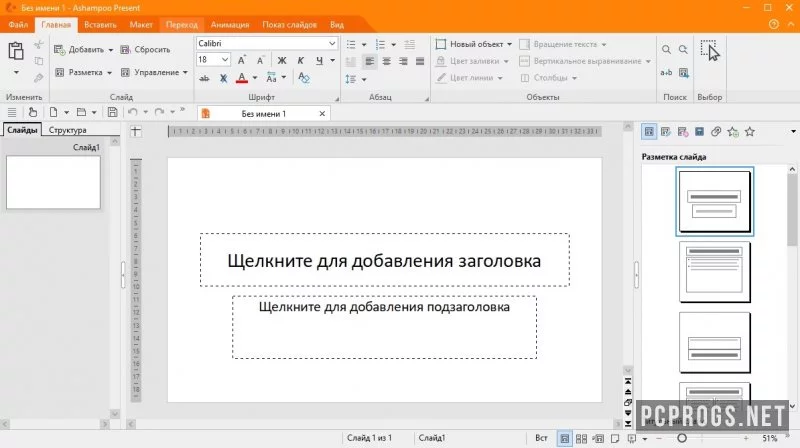The height and width of the screenshot is (448, 800).
Task: Select the title and content layout thumbnail
Action: click(x=714, y=271)
